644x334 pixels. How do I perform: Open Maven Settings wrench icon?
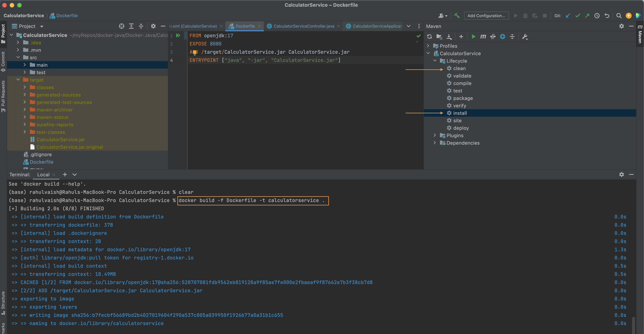coord(525,37)
